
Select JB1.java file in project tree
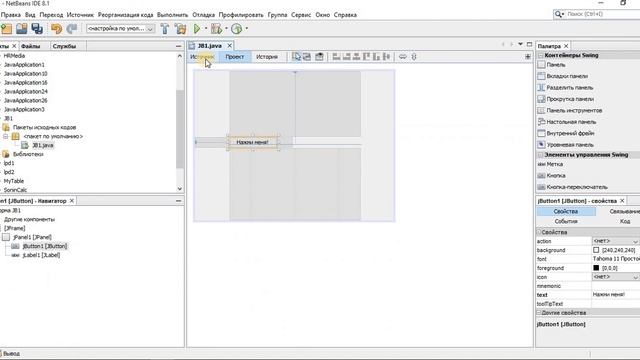click(x=42, y=145)
